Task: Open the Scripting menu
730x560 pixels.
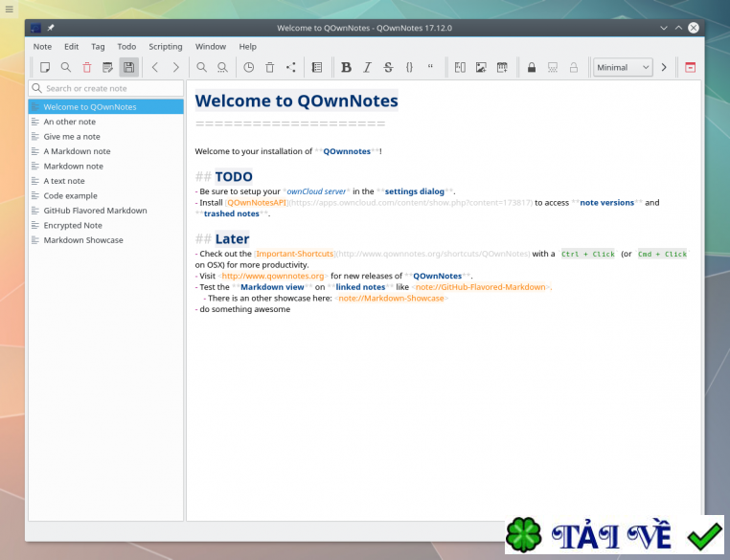Action: tap(165, 46)
